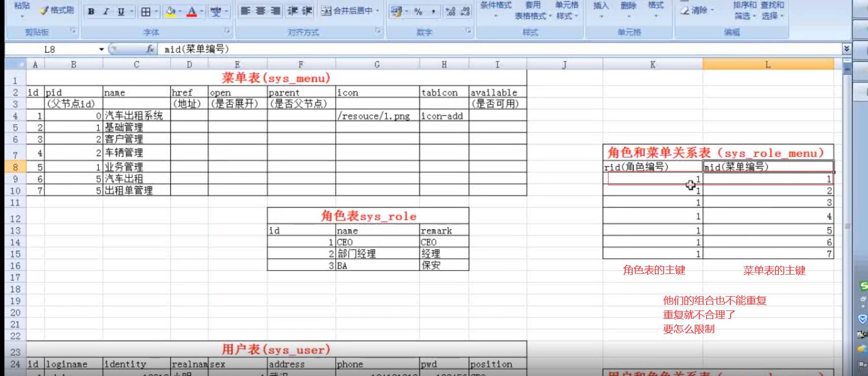Click the 菜单表(sys_menu) title cell
The height and width of the screenshot is (376, 868).
(x=276, y=78)
